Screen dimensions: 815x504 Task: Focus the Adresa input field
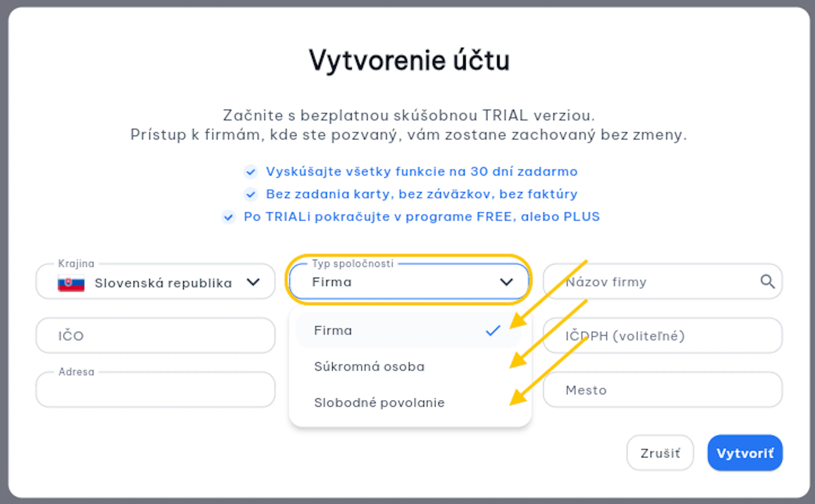[155, 390]
